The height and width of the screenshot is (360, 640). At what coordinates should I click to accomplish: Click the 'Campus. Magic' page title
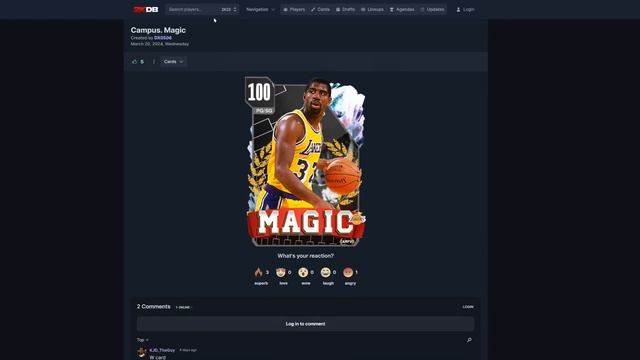158,30
